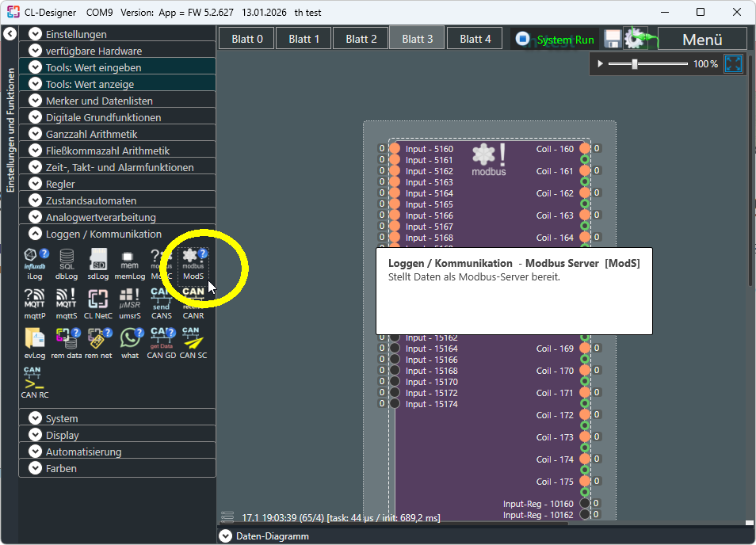The width and height of the screenshot is (756, 545).
Task: Select the evLog event log icon
Action: 35,339
